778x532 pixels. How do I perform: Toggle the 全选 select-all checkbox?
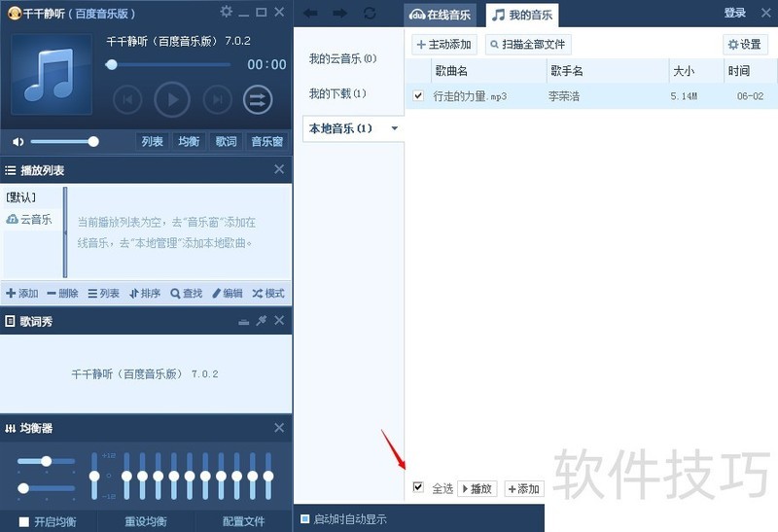coord(418,487)
